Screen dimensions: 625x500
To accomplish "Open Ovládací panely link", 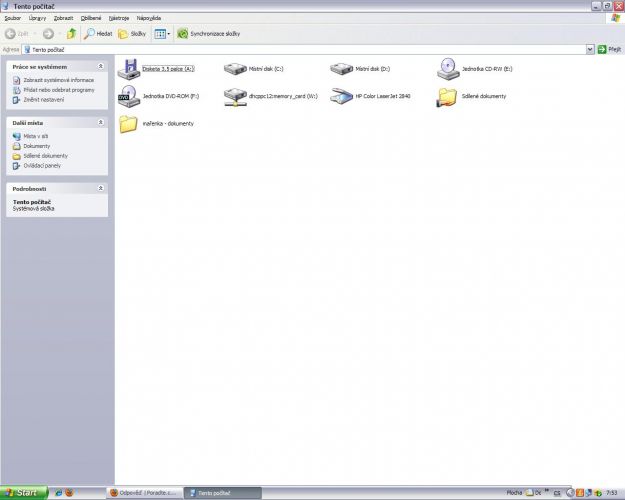I will click(42, 166).
